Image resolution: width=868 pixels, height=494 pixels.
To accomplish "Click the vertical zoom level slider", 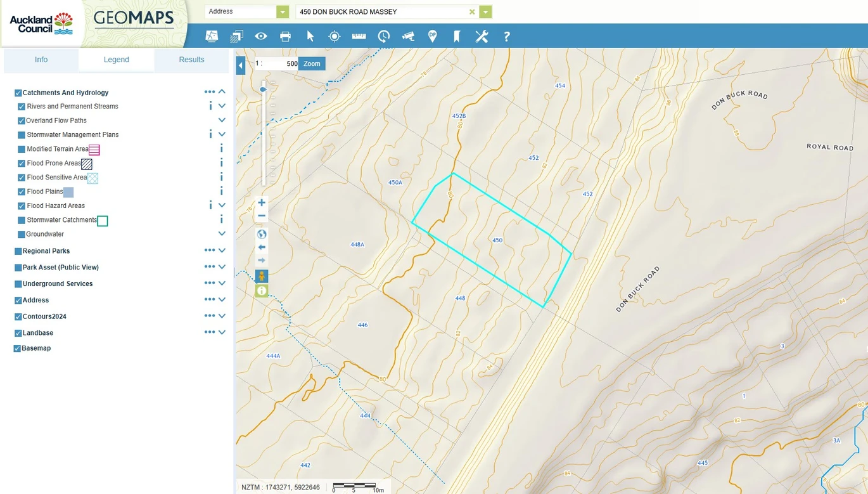I will [264, 133].
